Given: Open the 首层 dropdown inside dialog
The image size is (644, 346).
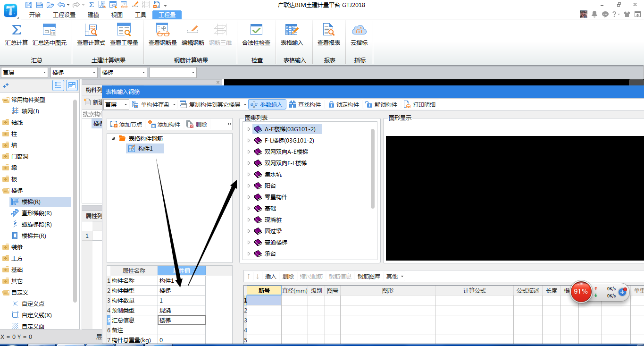Looking at the screenshot, I should (x=116, y=104).
